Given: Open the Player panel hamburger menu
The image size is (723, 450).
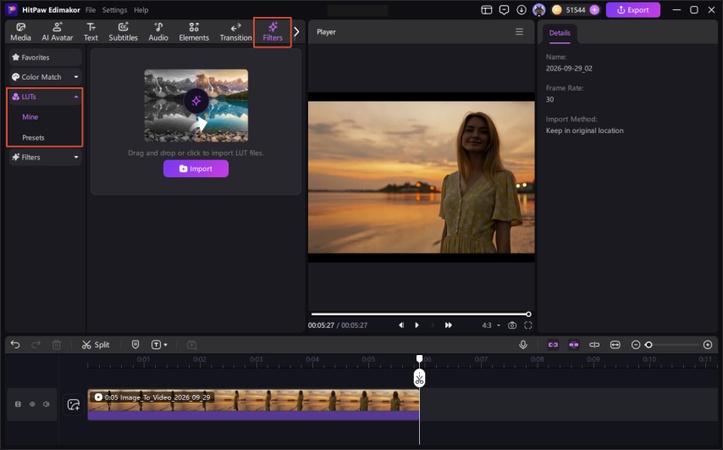Looking at the screenshot, I should click(519, 32).
